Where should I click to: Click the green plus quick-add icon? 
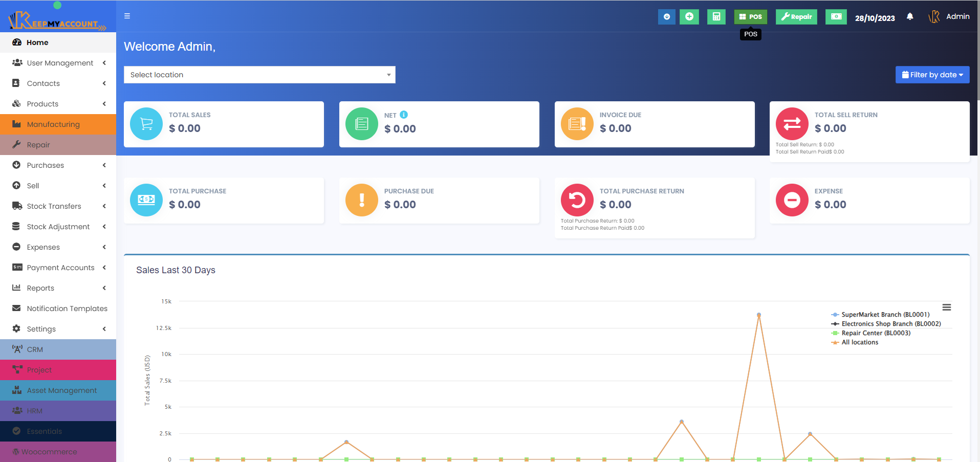[689, 16]
